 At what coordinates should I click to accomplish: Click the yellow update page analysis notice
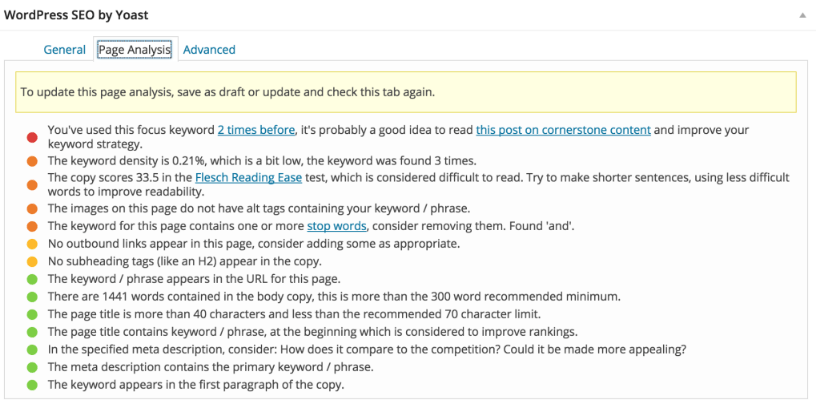point(407,92)
